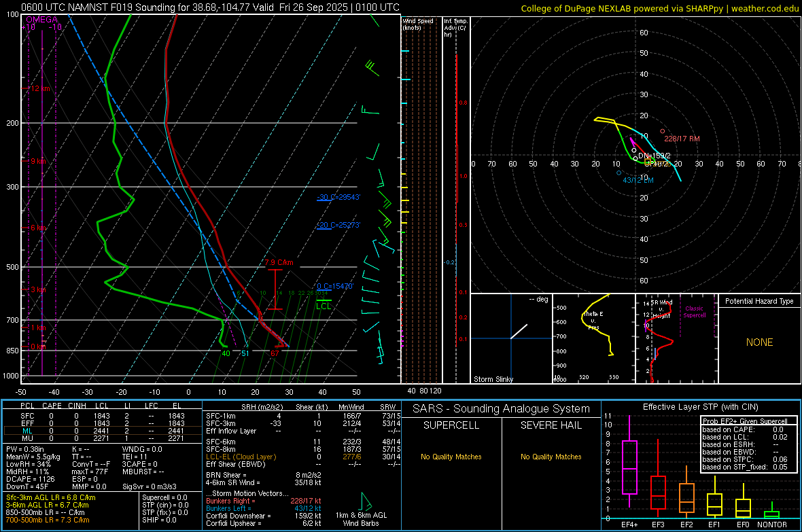
Task: Click the red 'Bunkers Right =' row
Action: tap(264, 501)
